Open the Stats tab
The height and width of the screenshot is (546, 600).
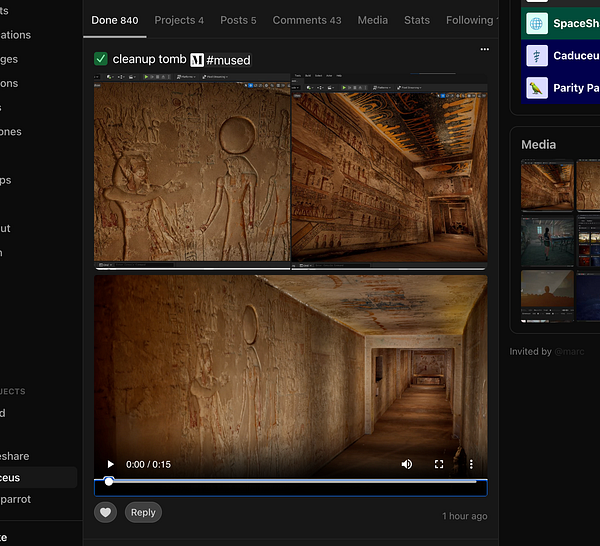[x=417, y=20]
